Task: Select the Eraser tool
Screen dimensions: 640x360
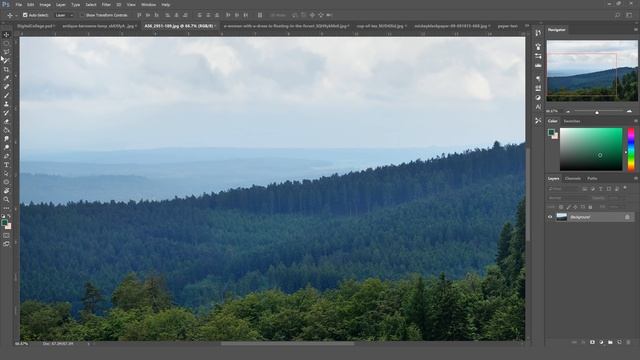Action: (x=6, y=121)
